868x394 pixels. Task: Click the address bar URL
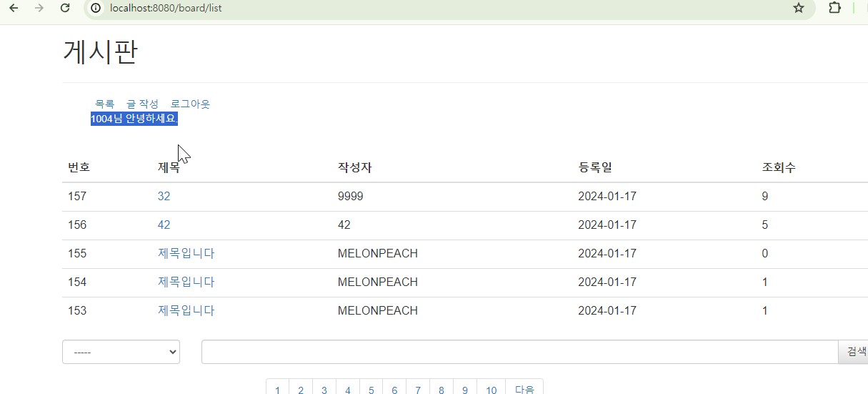coord(166,9)
